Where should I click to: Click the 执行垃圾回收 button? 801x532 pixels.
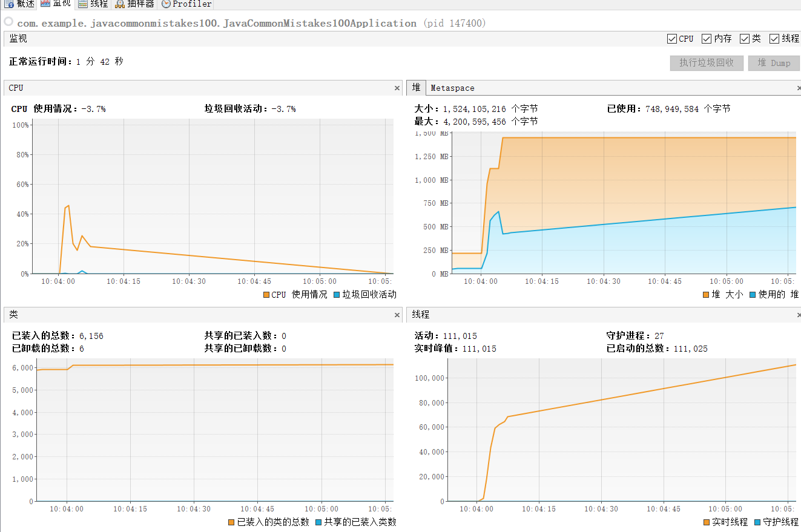tap(707, 63)
